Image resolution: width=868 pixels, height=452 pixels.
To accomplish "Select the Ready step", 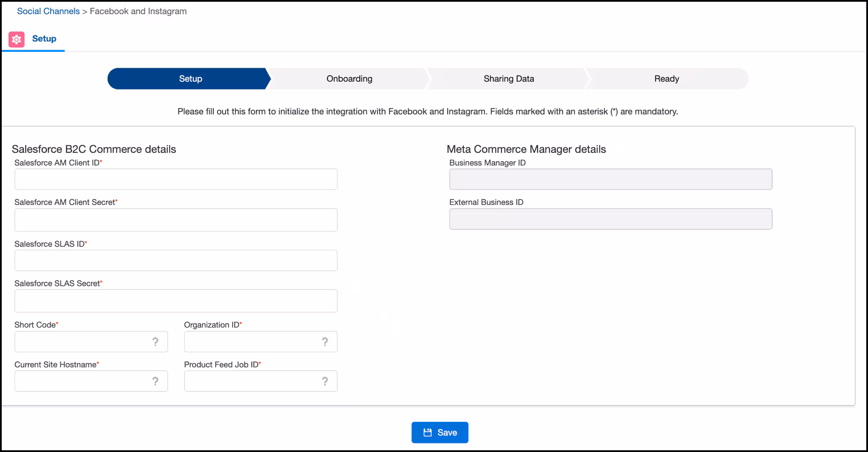I will pos(667,79).
